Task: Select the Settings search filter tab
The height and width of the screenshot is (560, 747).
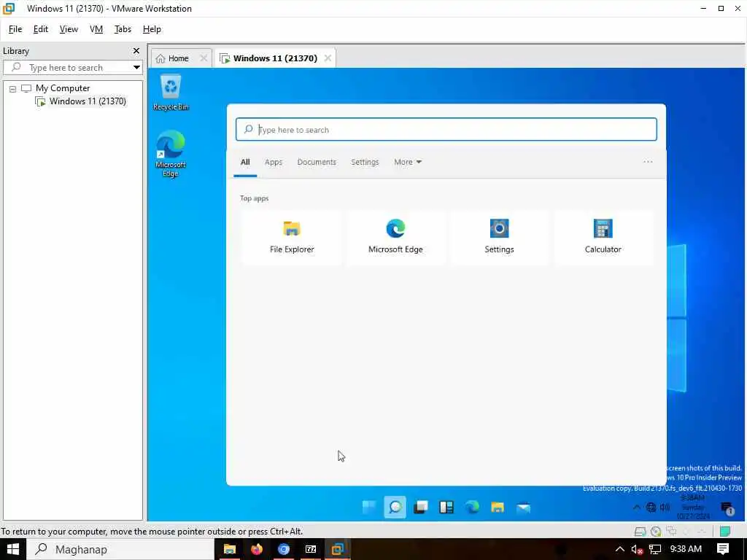Action: point(365,162)
